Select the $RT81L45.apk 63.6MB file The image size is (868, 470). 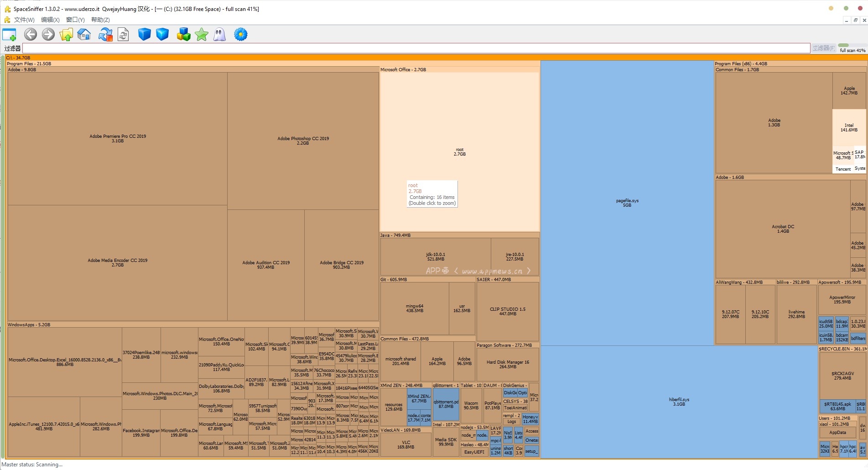coord(837,406)
